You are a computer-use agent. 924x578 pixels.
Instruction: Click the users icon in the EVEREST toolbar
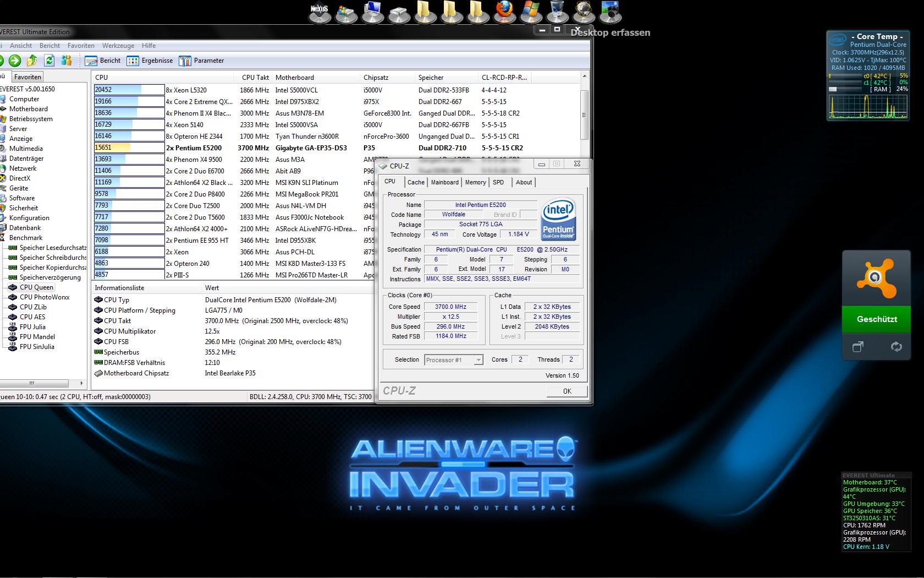(67, 61)
